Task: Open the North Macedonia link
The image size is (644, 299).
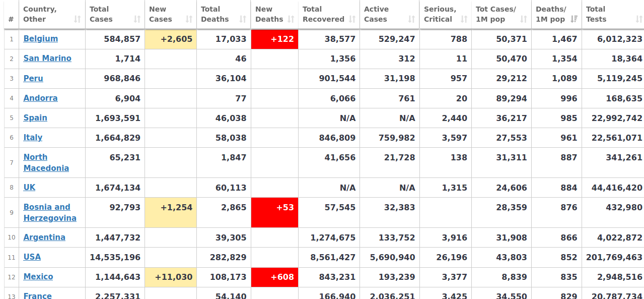Action: 46,162
